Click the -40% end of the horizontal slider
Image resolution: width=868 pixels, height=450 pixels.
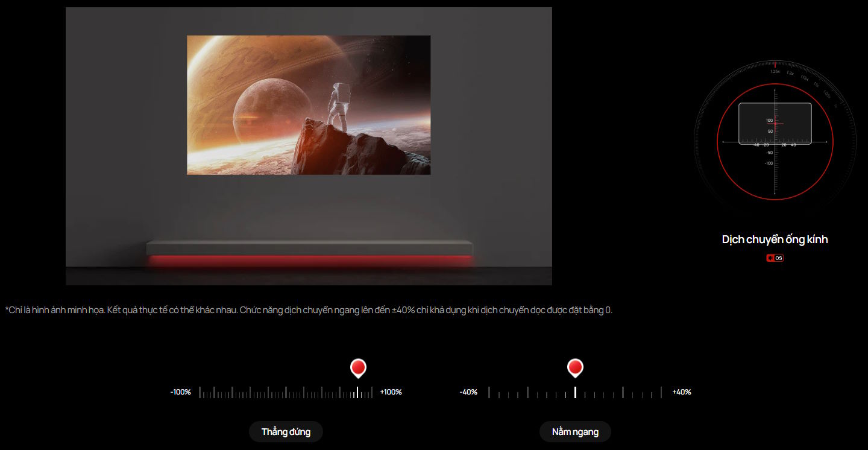coord(468,392)
